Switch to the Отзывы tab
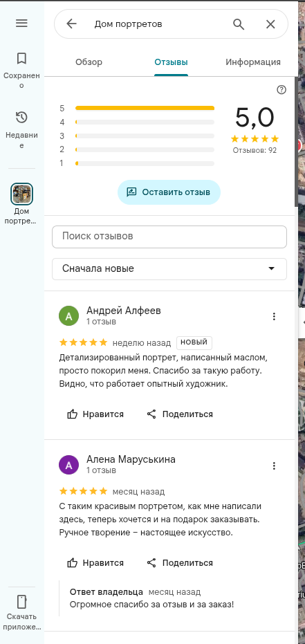This screenshot has width=305, height=644. 172,62
